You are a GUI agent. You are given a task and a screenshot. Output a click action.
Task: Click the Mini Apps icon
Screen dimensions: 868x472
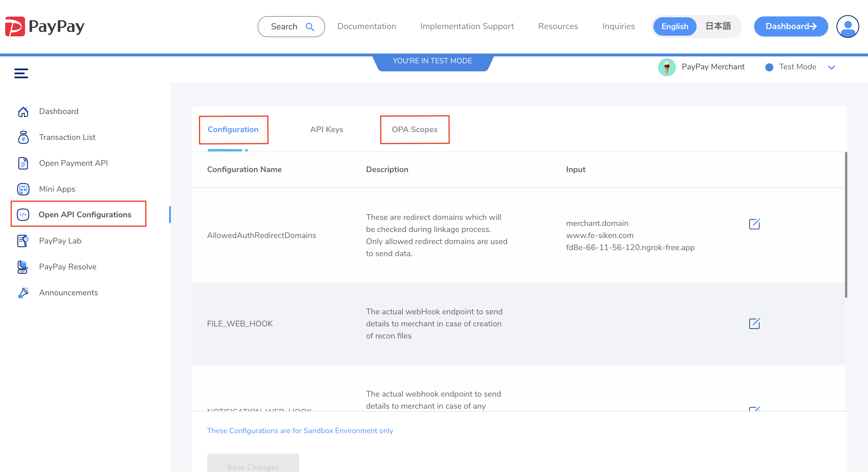click(23, 189)
